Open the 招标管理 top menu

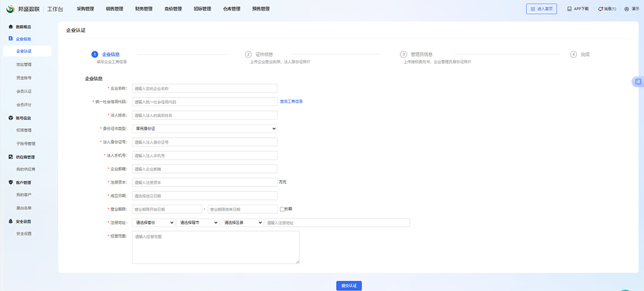pos(202,9)
